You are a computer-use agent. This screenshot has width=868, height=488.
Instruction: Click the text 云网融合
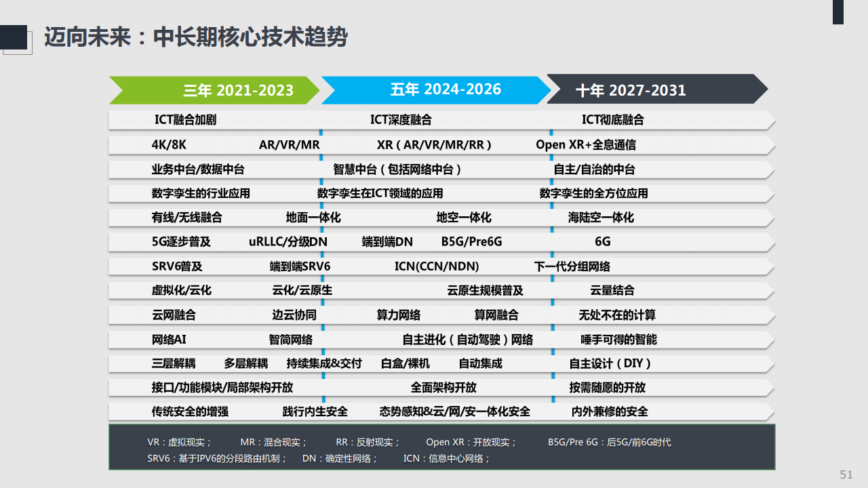click(x=174, y=314)
